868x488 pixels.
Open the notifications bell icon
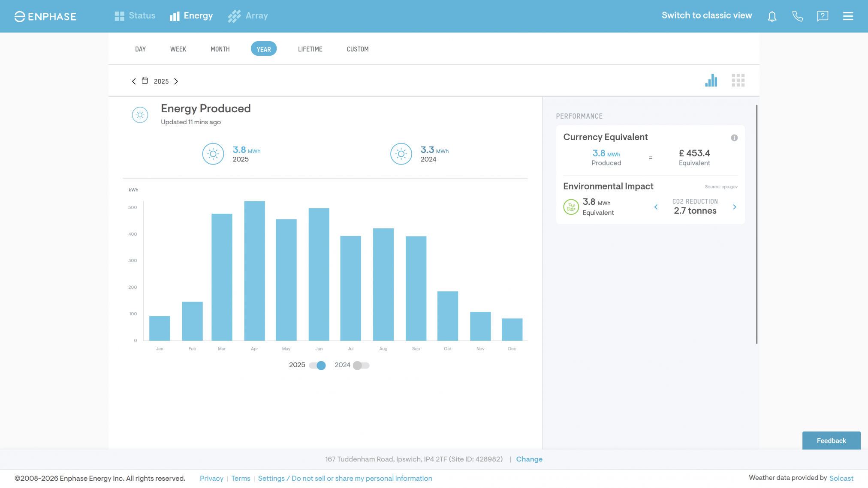(772, 16)
